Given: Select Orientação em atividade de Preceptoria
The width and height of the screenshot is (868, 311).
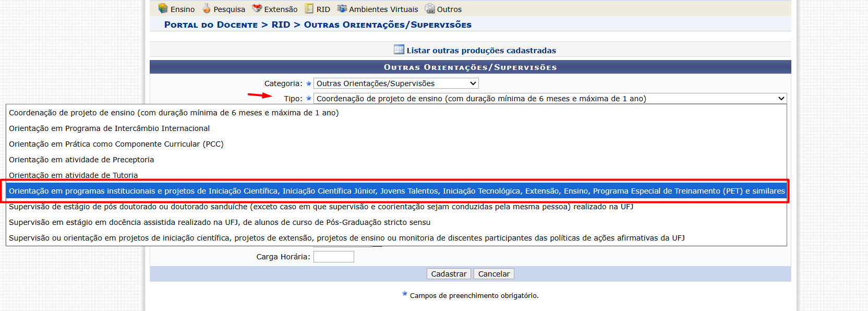Looking at the screenshot, I should pos(396,160).
